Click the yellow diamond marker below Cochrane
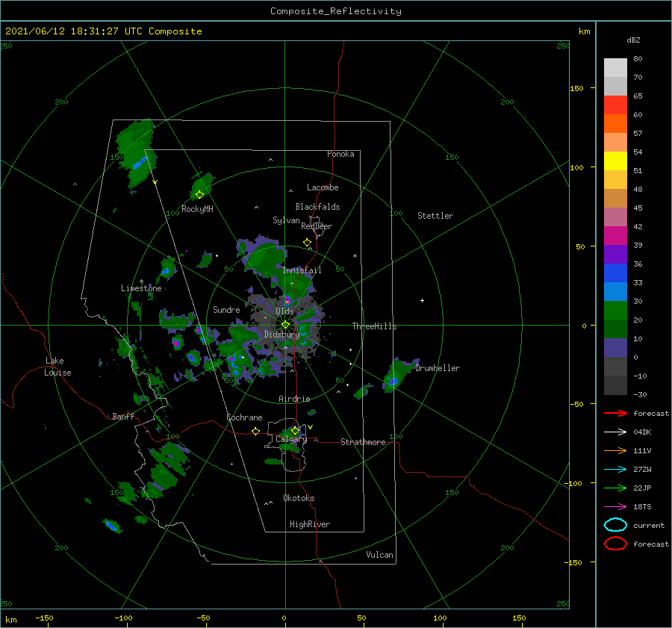The height and width of the screenshot is (628, 672). [255, 431]
